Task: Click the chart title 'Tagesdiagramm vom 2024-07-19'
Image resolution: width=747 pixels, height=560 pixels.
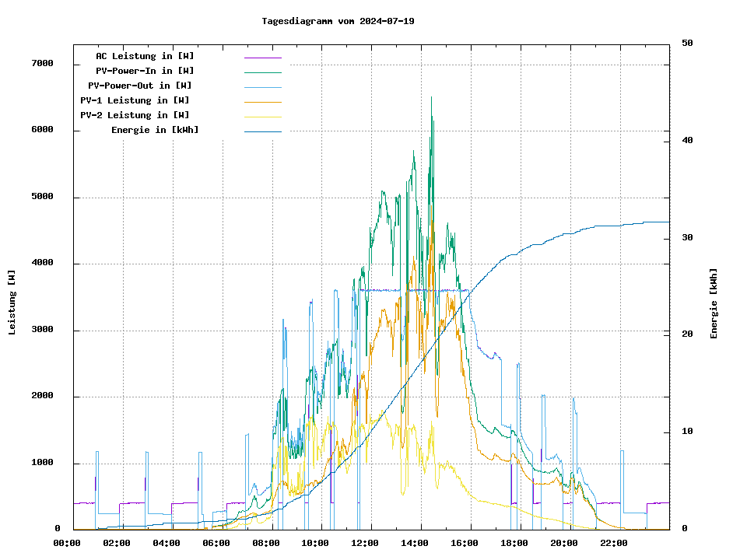Action: (x=338, y=21)
